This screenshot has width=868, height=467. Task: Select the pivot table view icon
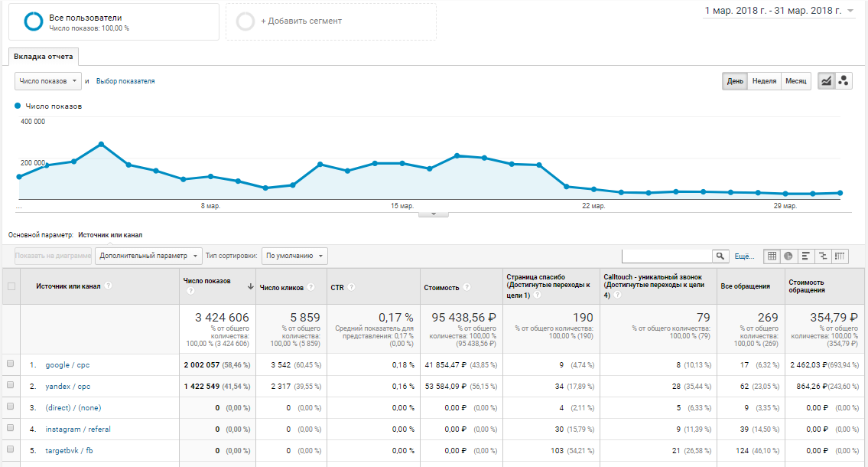[x=840, y=256]
